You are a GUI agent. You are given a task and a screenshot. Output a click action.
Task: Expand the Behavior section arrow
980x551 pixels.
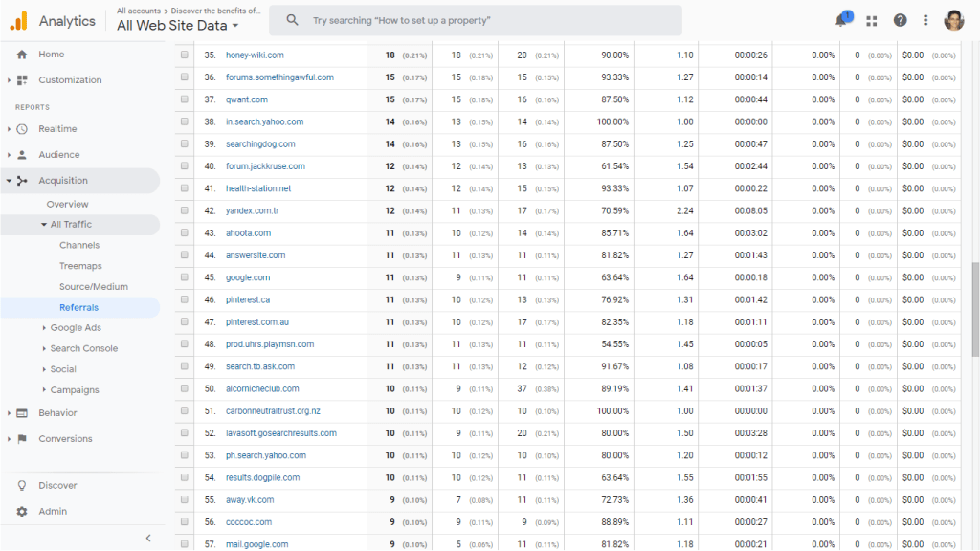pos(9,413)
